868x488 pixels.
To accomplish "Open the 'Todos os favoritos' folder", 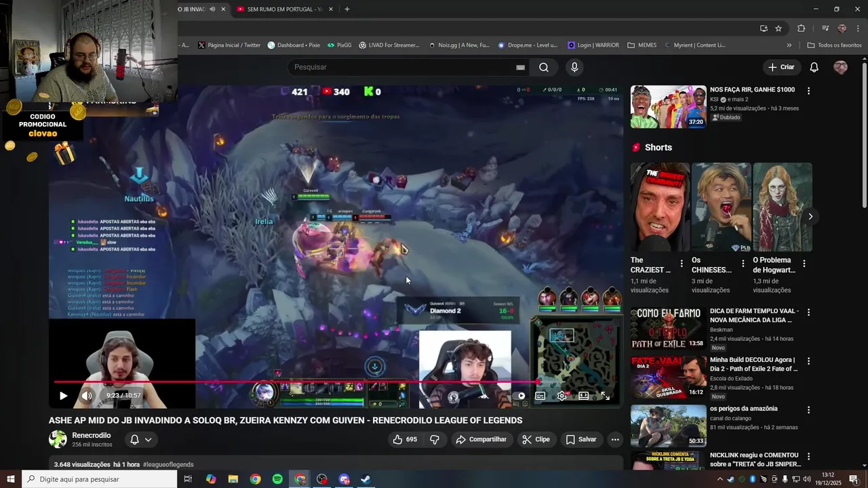I will tap(834, 45).
